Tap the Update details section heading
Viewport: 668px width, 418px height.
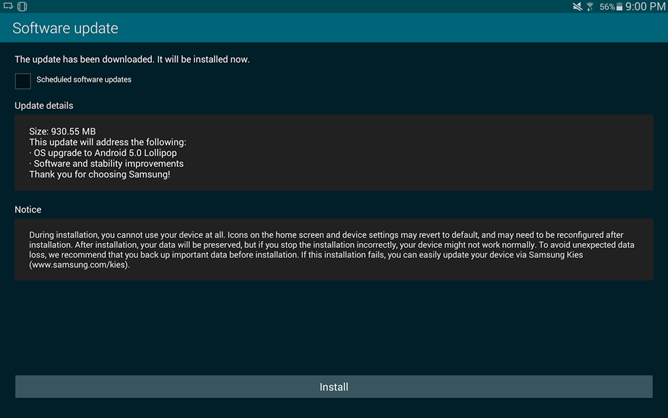pos(44,106)
